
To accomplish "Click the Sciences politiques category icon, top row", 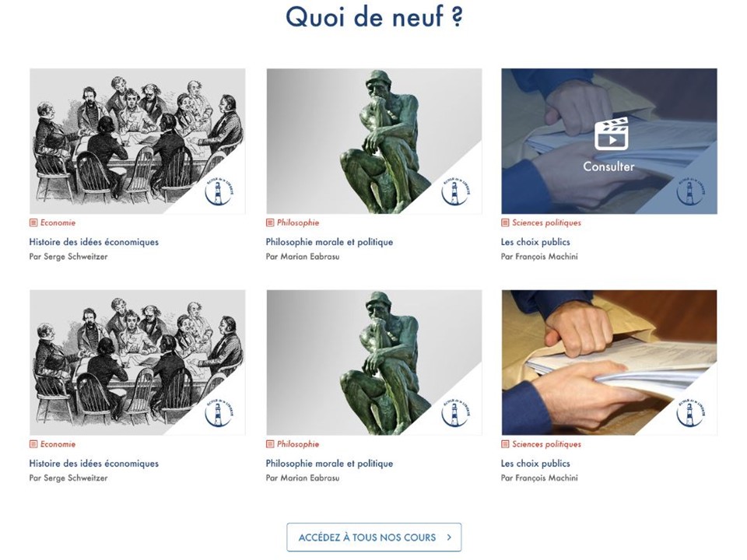I will pos(505,222).
